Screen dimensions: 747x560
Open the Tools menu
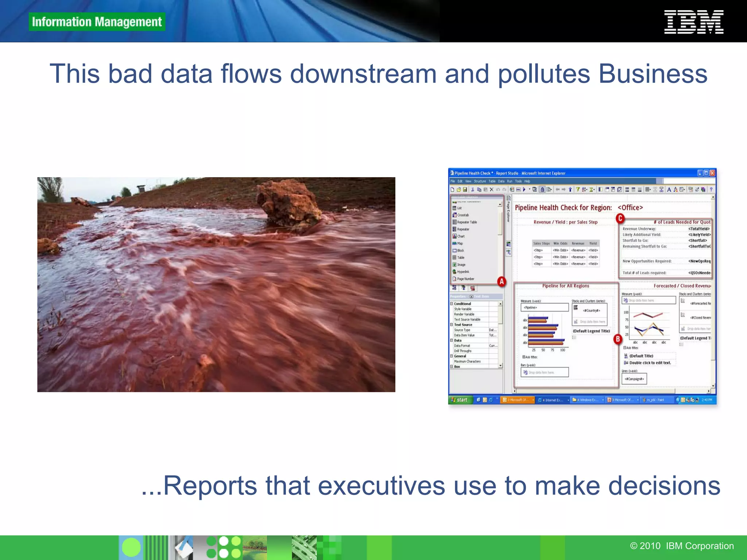coord(518,181)
